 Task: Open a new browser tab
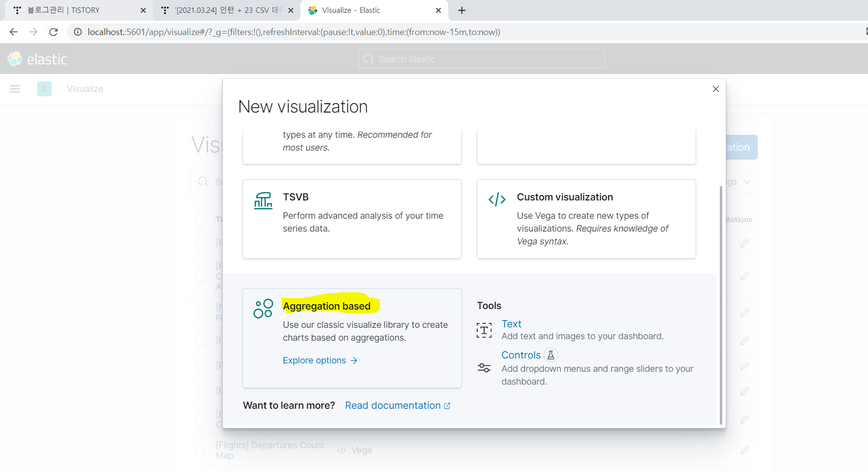point(462,10)
